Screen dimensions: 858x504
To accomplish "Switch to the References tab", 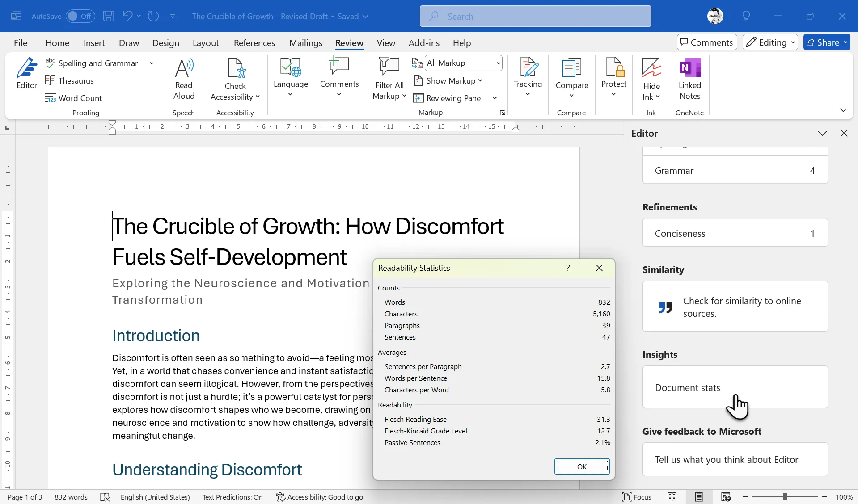I will (x=254, y=42).
